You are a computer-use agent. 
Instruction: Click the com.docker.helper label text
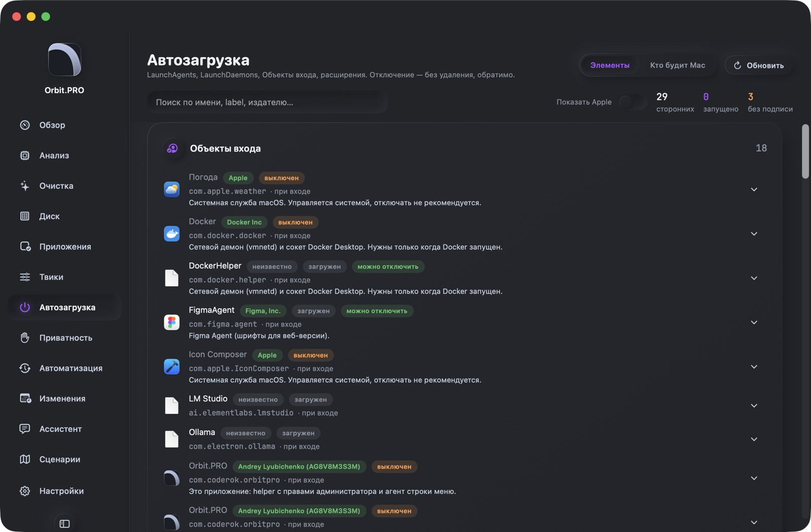point(228,280)
